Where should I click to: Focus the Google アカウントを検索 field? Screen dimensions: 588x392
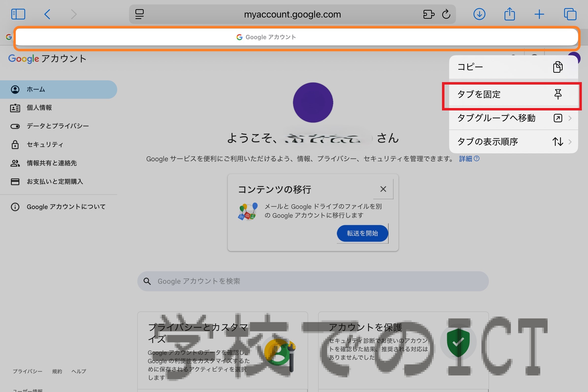click(313, 281)
